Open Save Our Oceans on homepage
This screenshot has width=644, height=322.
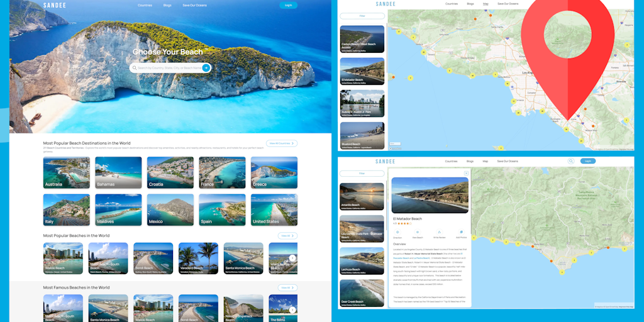click(194, 5)
